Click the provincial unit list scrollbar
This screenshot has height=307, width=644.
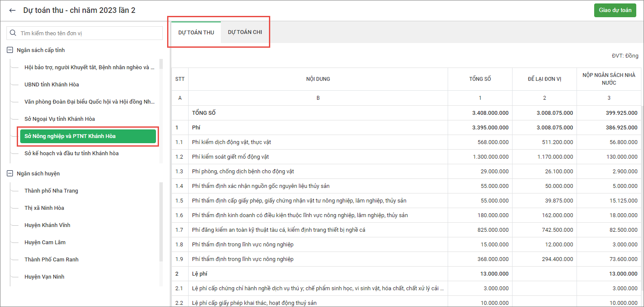161,107
